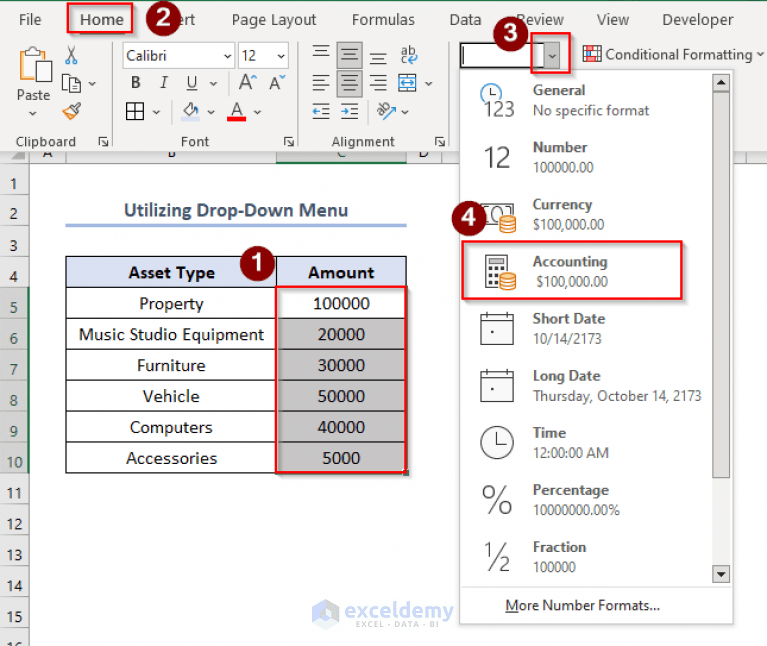Click Align Left icon
This screenshot has width=767, height=646.
[x=321, y=84]
